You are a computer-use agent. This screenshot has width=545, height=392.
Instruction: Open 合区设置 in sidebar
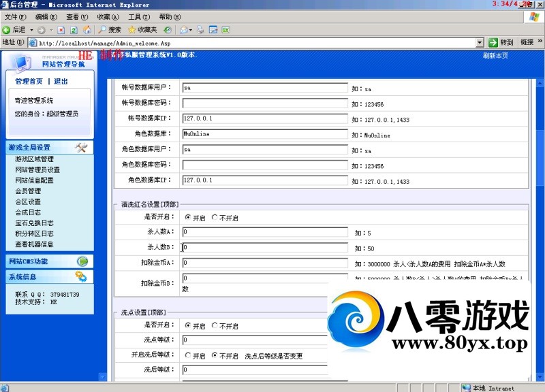click(28, 201)
